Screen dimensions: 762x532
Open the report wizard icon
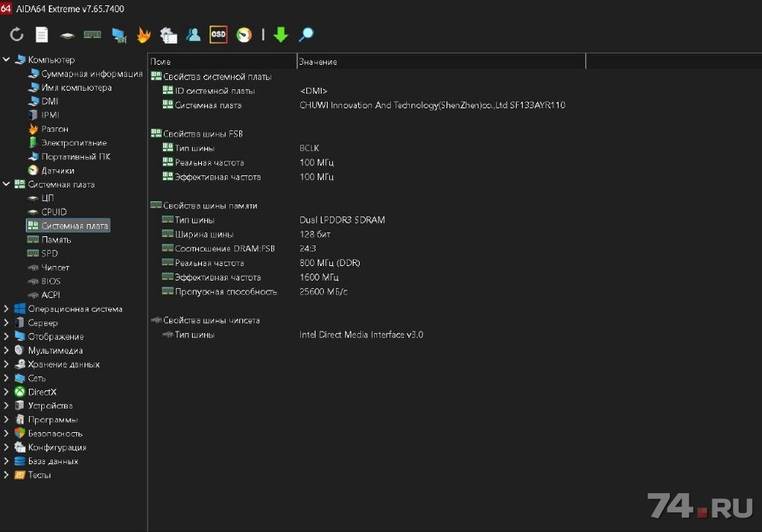(x=168, y=35)
